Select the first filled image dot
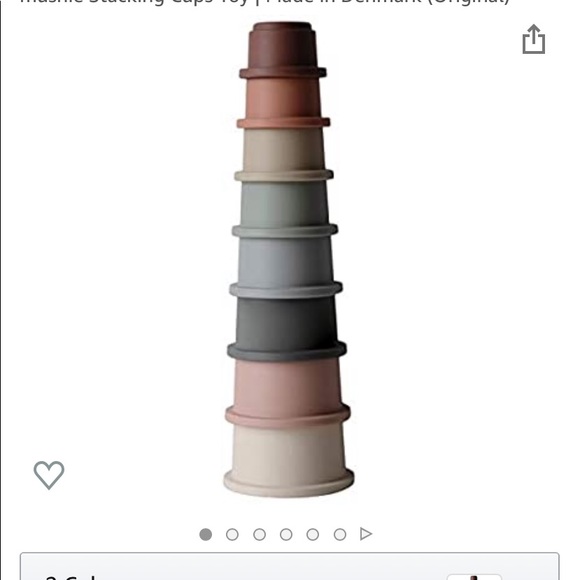Viewport: 580px width, 580px height. pos(206,535)
